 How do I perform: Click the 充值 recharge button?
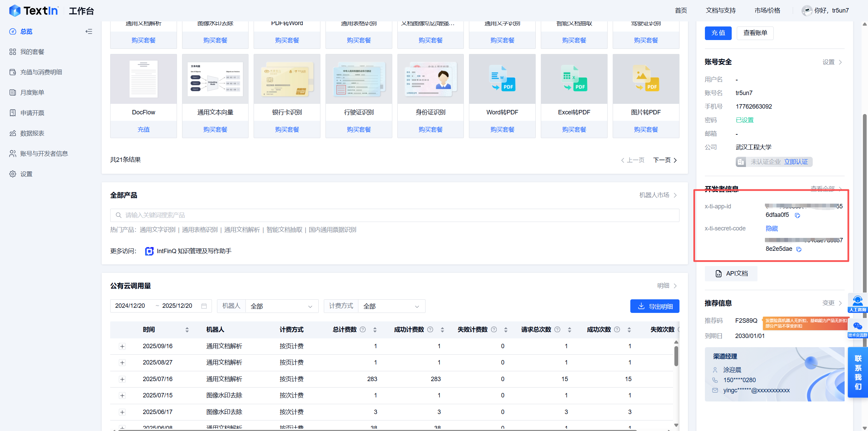coord(718,33)
